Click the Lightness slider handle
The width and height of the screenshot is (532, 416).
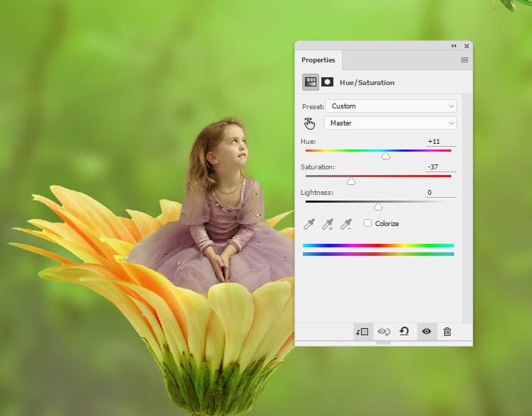(x=378, y=207)
